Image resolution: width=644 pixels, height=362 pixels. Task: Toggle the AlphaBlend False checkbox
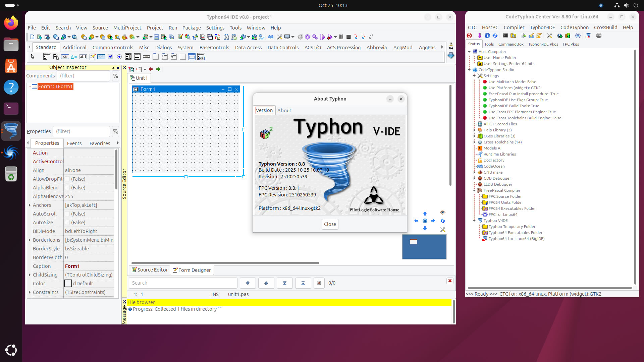click(x=67, y=188)
